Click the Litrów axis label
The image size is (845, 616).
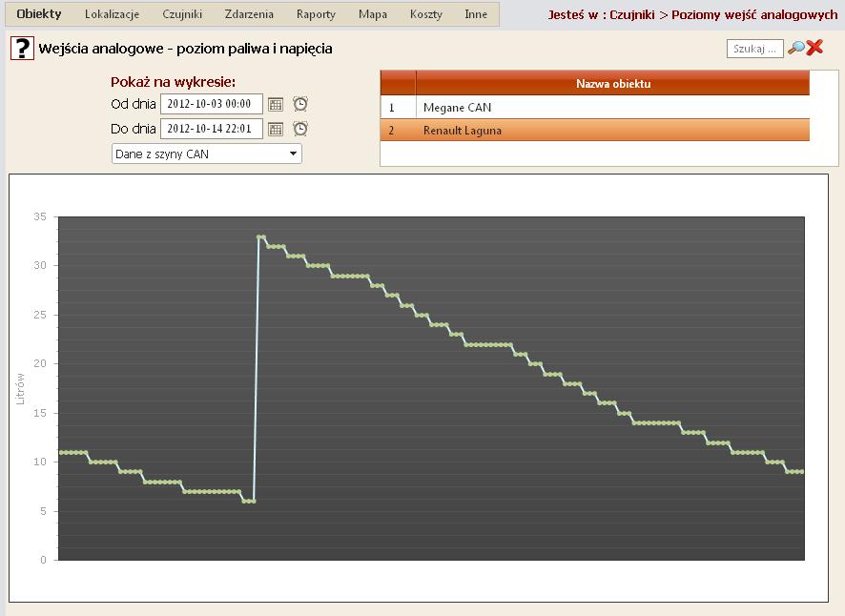(x=20, y=388)
